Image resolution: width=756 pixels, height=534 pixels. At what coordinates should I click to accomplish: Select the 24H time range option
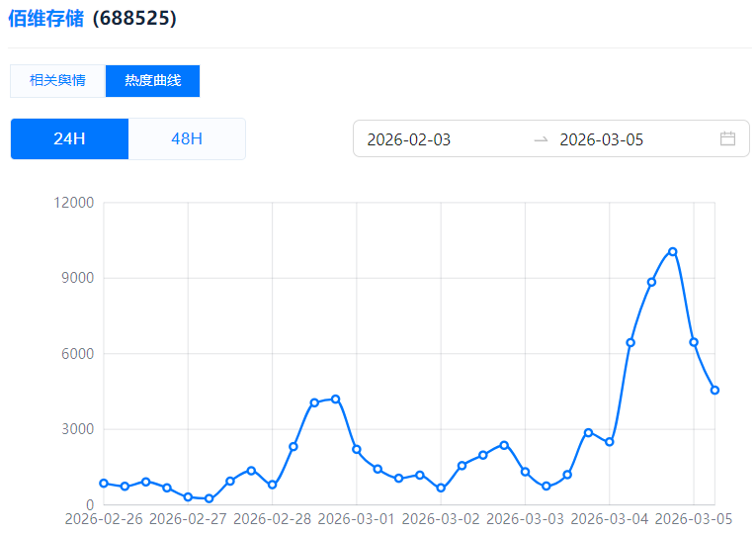pyautogui.click(x=69, y=138)
